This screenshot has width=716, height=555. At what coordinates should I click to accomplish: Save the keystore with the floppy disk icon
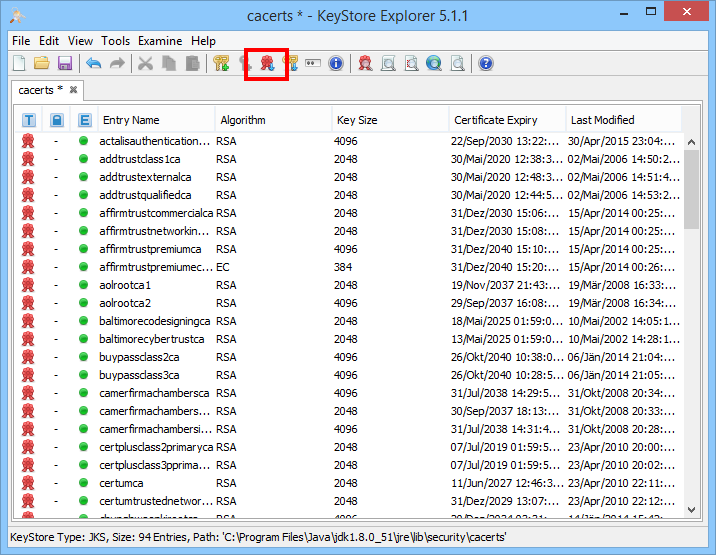65,63
